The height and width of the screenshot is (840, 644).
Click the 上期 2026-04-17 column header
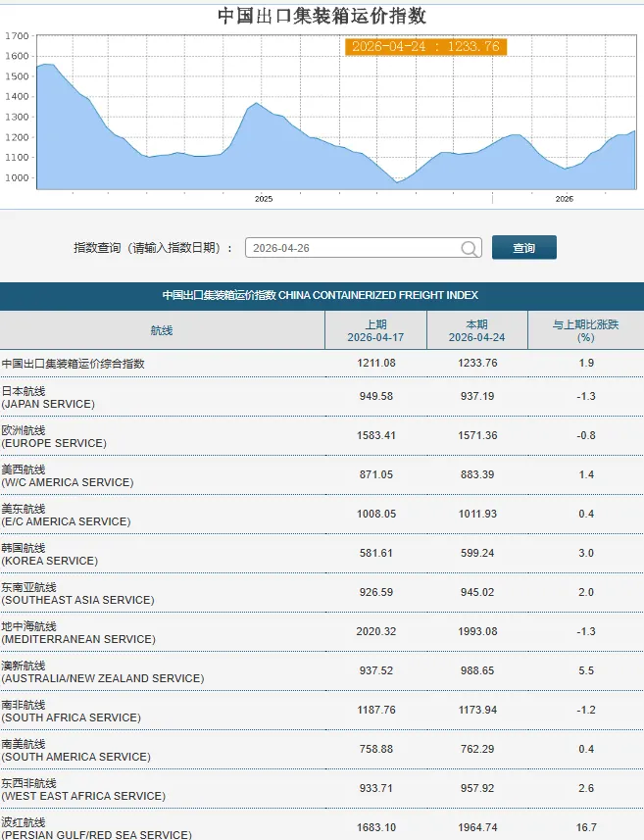click(x=375, y=330)
